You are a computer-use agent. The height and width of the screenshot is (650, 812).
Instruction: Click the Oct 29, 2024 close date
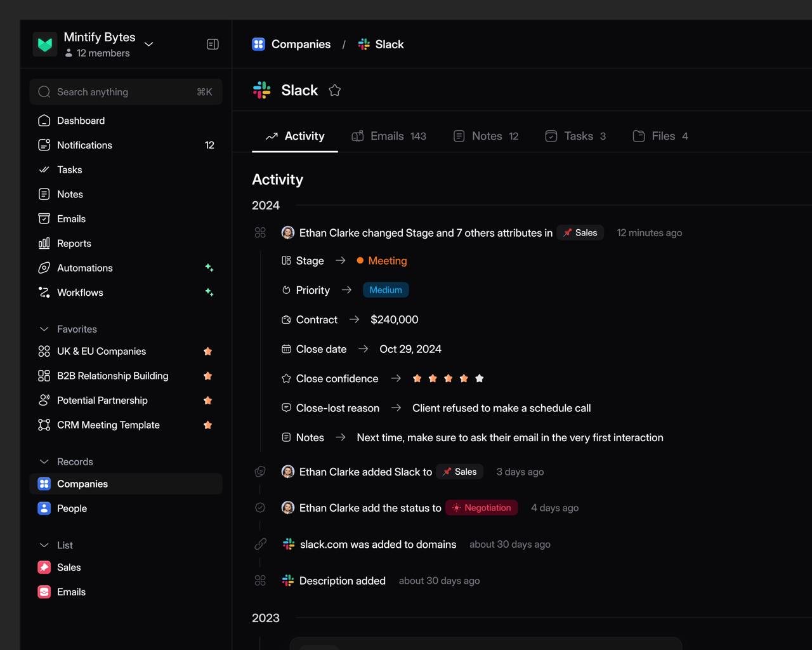coord(410,349)
